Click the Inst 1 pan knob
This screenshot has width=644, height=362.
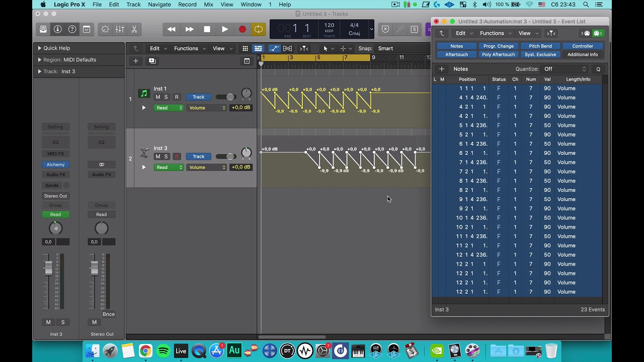pyautogui.click(x=246, y=93)
